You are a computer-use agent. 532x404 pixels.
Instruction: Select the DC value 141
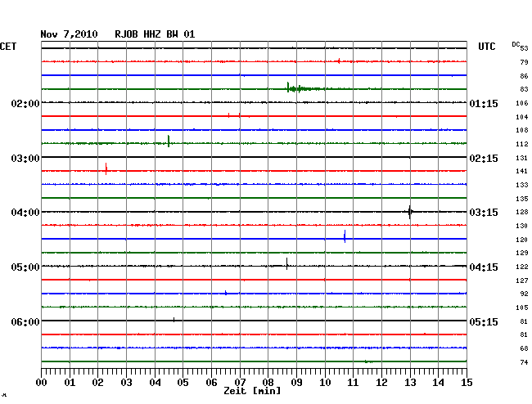(x=522, y=171)
